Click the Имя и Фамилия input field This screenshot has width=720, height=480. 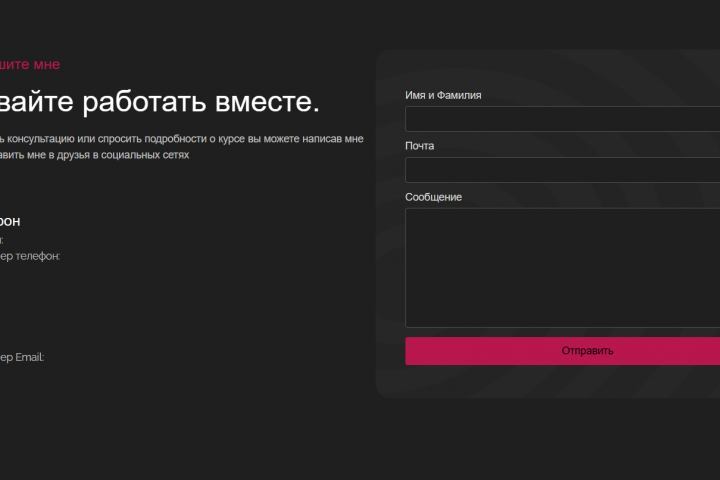pos(562,119)
